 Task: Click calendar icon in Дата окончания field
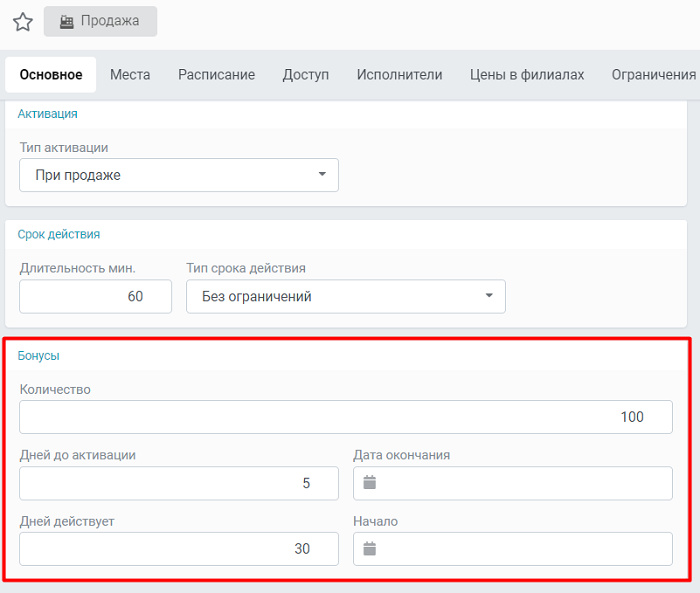coord(370,482)
